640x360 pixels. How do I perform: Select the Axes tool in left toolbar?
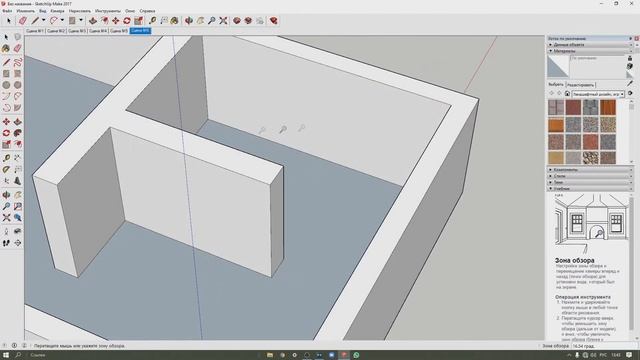tap(6, 181)
